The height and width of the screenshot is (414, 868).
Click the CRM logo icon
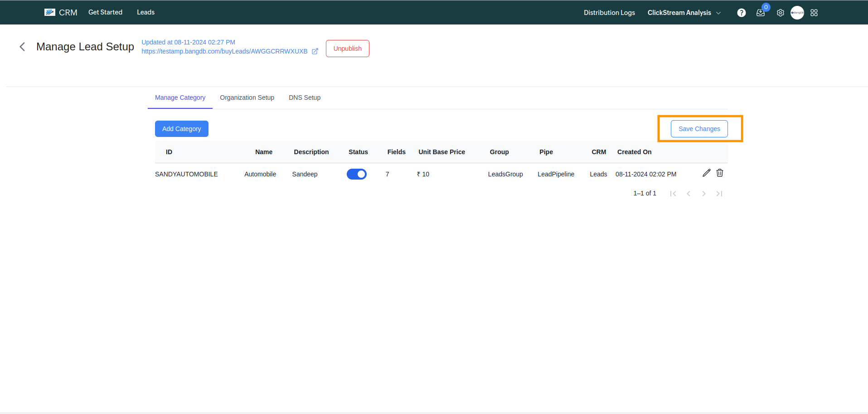point(50,12)
